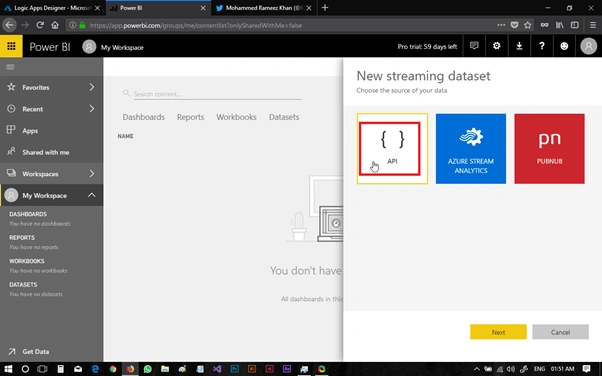Click the download arrow icon in header

[519, 46]
